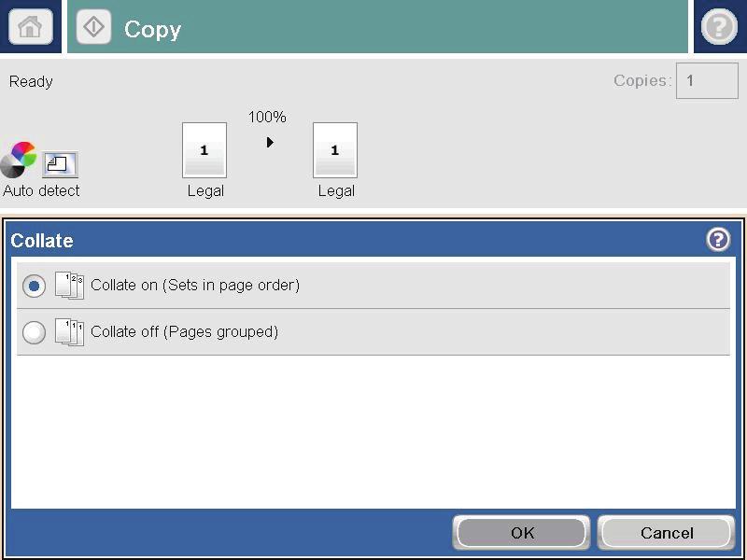Image resolution: width=747 pixels, height=560 pixels.
Task: Click the Copies number field
Action: point(707,80)
